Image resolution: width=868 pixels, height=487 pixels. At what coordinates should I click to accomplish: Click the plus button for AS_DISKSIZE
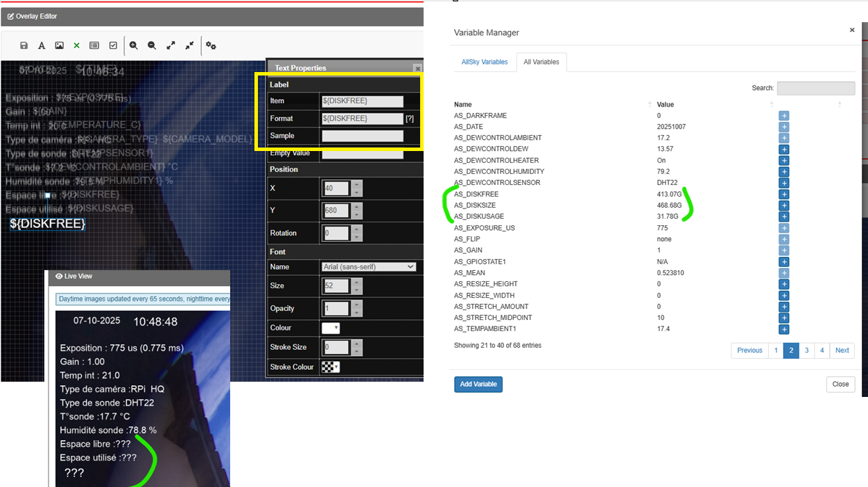784,206
